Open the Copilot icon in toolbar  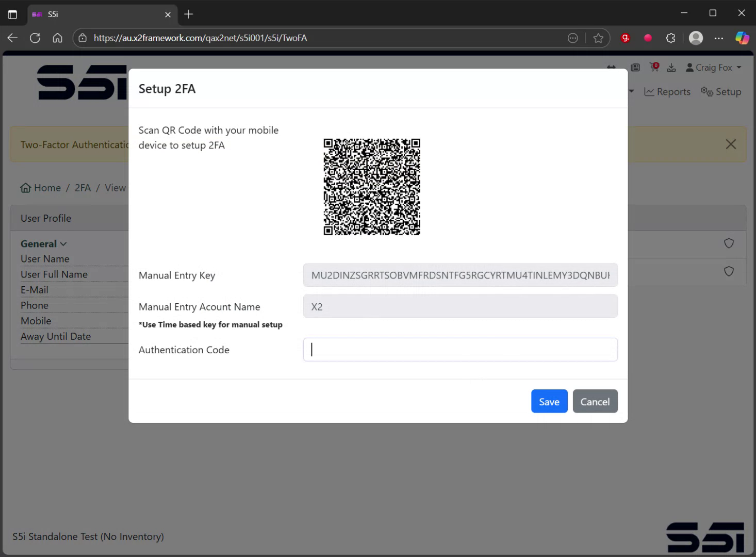click(x=742, y=38)
